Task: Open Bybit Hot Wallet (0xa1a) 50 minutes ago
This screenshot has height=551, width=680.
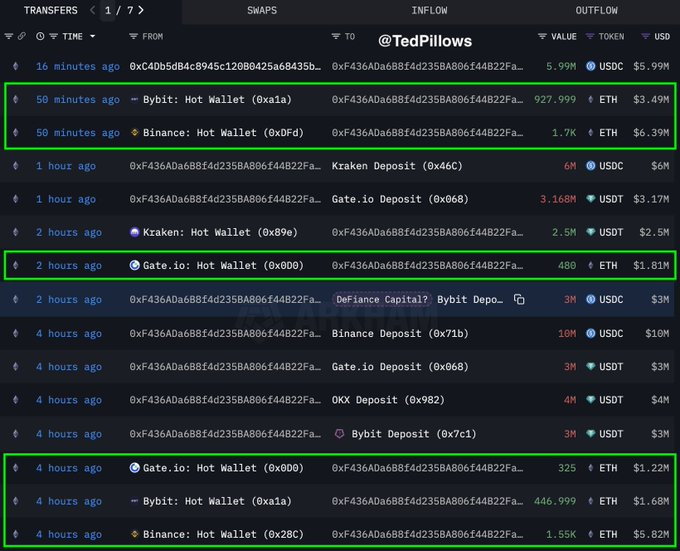Action: [x=217, y=100]
